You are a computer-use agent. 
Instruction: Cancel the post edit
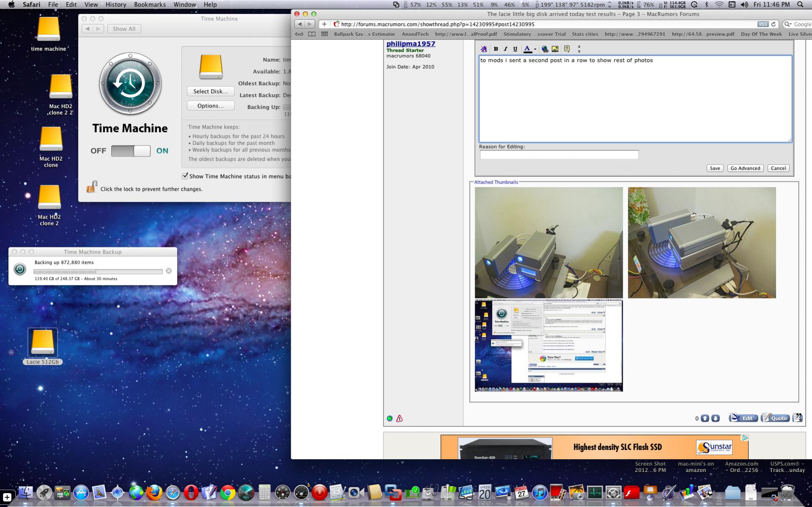778,168
